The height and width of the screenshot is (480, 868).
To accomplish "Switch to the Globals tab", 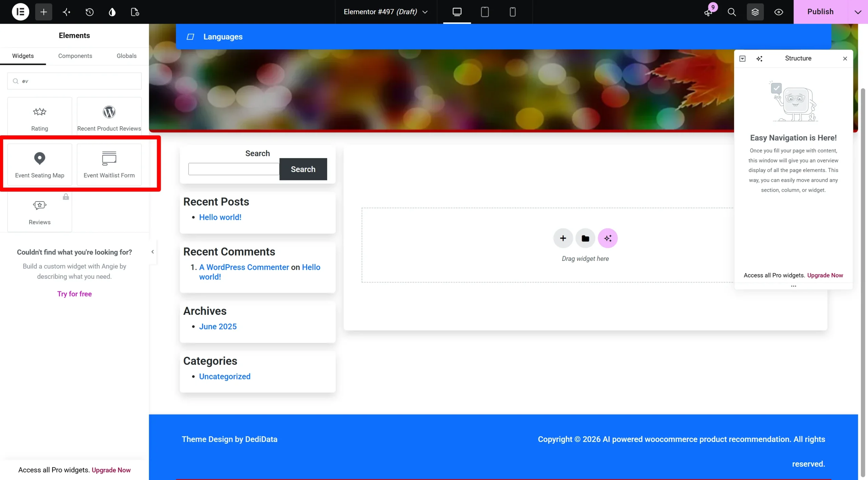I will [126, 56].
